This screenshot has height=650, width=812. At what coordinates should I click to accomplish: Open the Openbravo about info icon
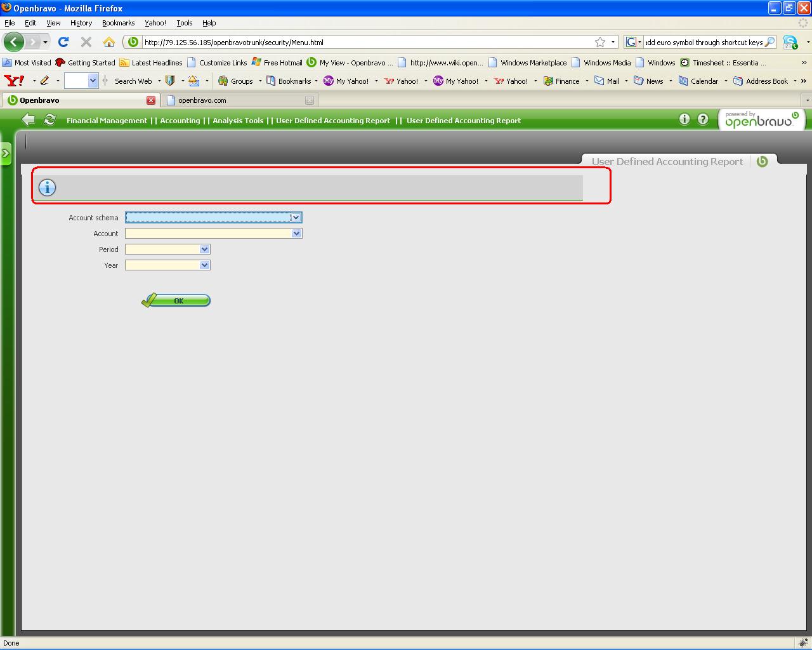click(x=684, y=119)
